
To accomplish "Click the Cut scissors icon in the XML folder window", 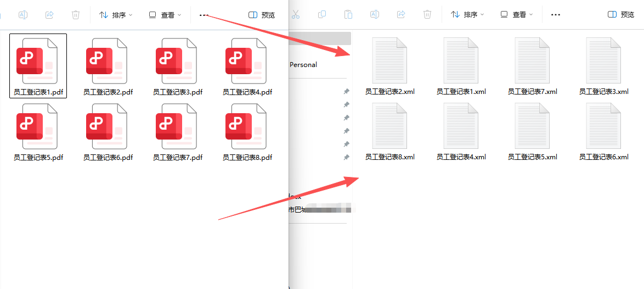I will point(296,14).
